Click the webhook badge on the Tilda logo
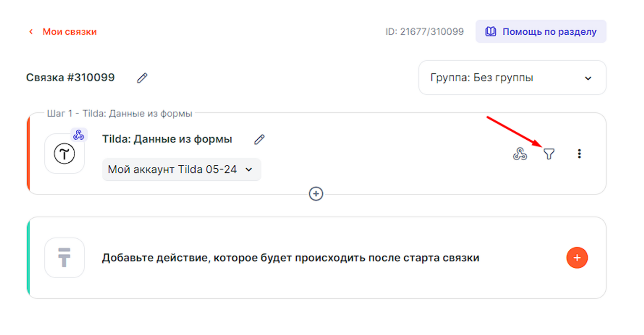The height and width of the screenshot is (335, 644). 79,135
